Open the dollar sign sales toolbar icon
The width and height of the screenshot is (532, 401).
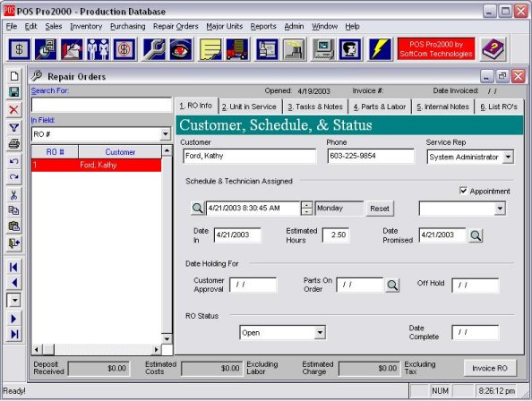20,49
